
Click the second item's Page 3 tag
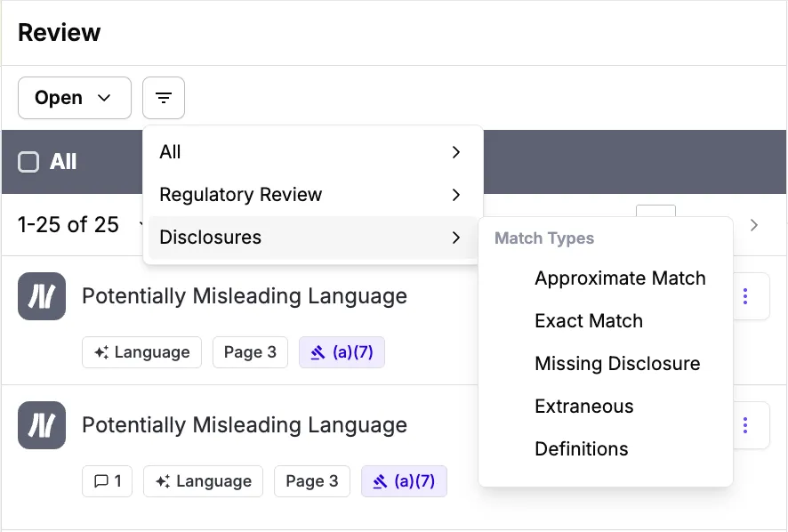(312, 481)
